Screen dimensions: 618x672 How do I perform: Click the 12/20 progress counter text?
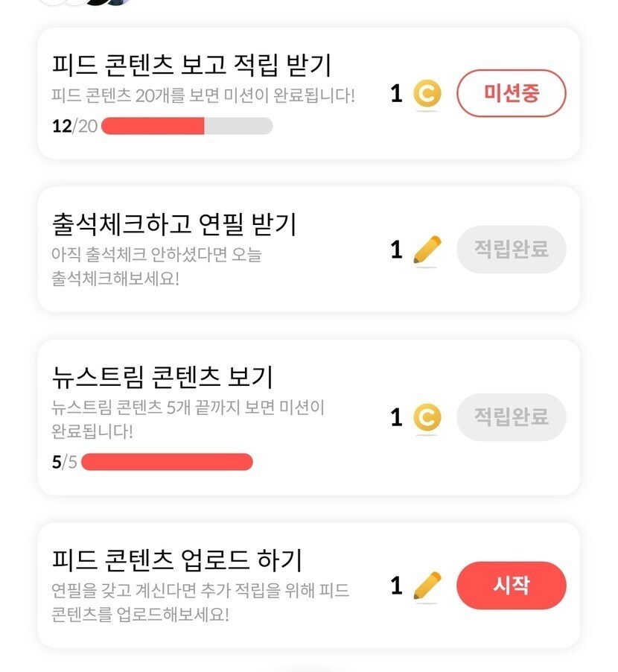point(74,126)
